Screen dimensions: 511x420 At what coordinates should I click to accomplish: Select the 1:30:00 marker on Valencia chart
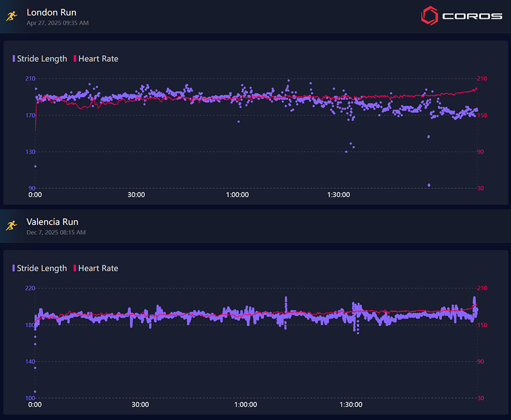351,405
